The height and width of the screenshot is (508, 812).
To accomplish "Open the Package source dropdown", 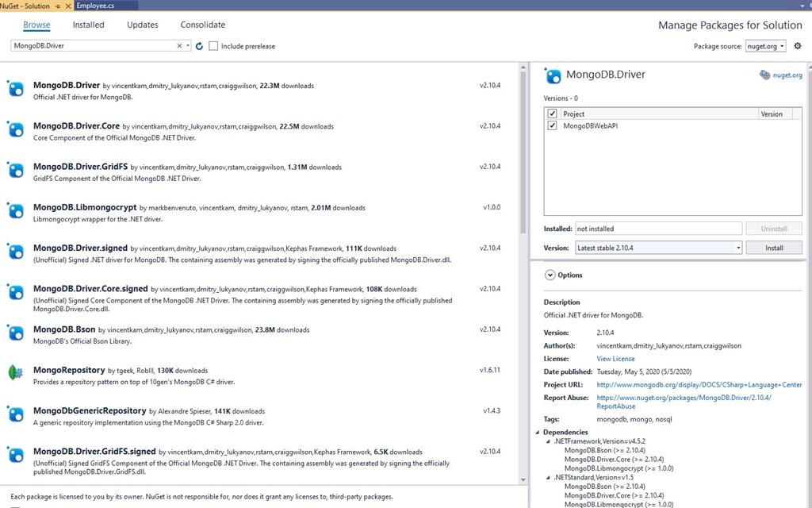I will 764,46.
